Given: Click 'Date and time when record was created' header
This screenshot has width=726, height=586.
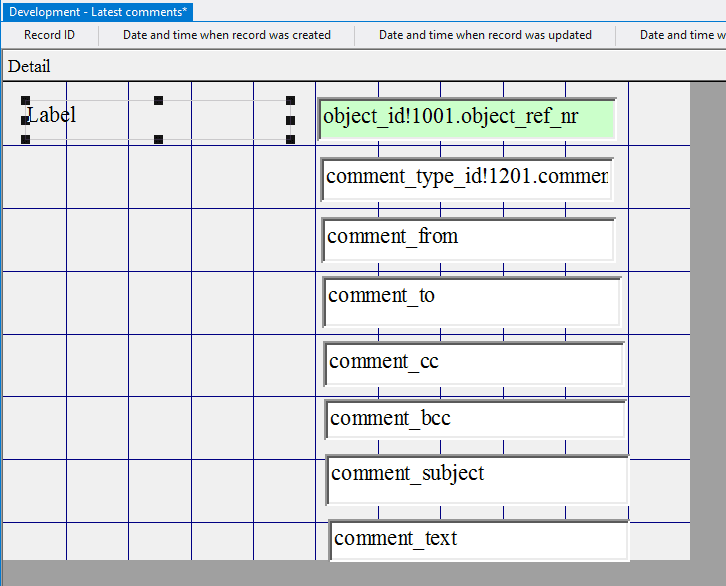Looking at the screenshot, I should pyautogui.click(x=227, y=35).
